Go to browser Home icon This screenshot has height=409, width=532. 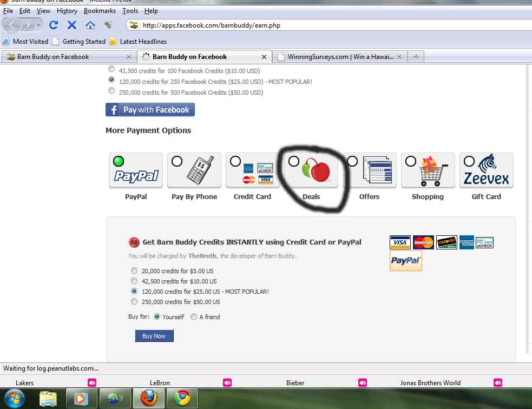coord(90,25)
